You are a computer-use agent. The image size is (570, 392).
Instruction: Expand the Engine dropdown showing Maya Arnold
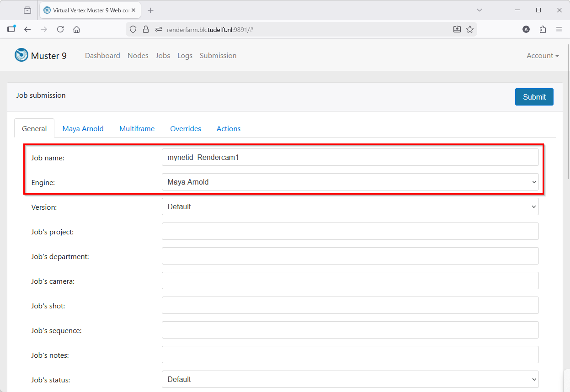pyautogui.click(x=350, y=182)
